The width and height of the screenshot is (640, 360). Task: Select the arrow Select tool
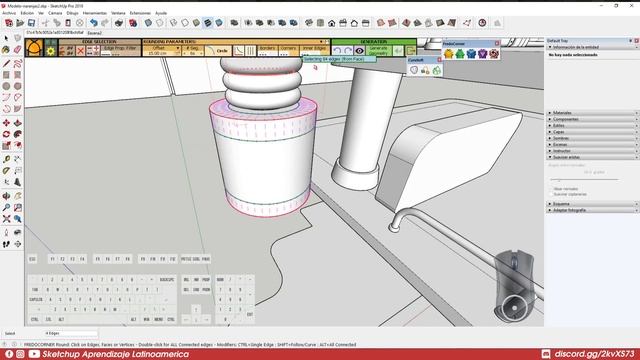click(6, 38)
